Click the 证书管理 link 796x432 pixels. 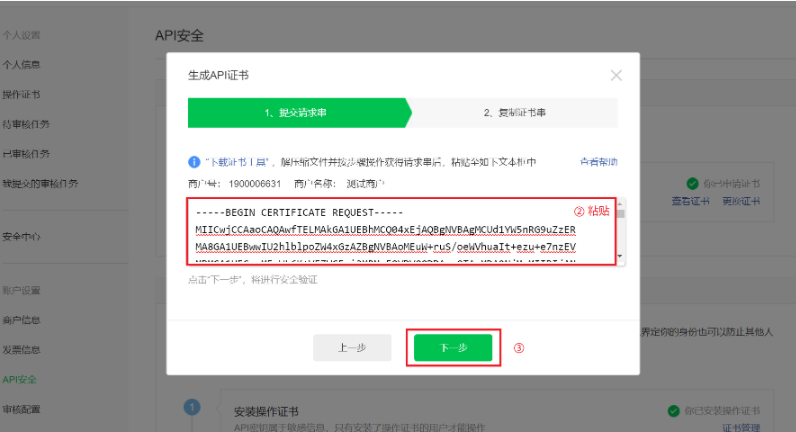[742, 427]
